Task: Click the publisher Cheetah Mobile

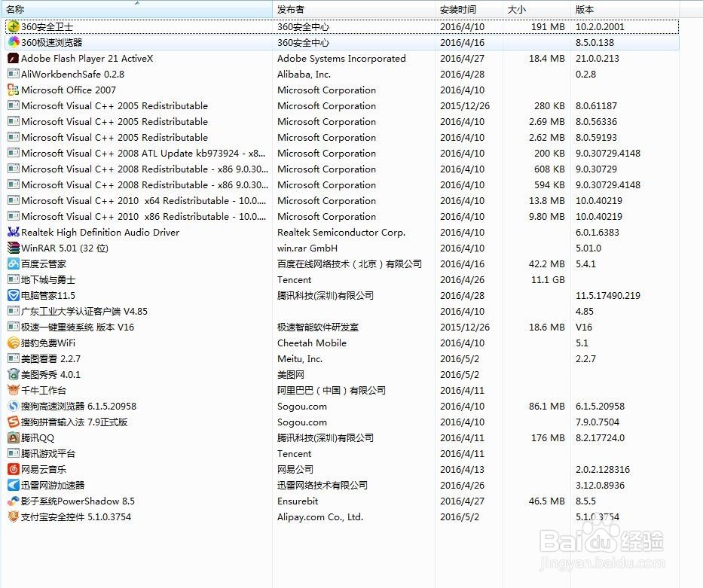Action: click(312, 343)
